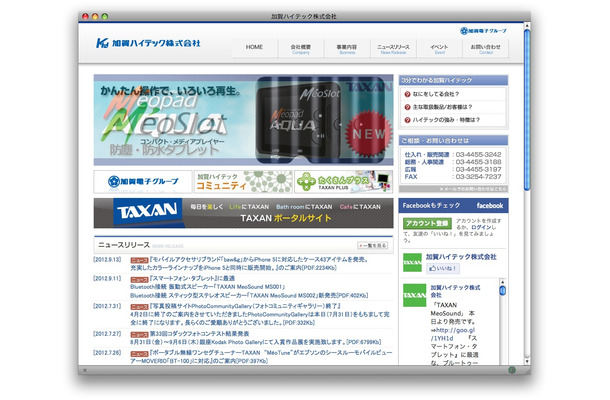Click the yellow minimize window button

95,16
